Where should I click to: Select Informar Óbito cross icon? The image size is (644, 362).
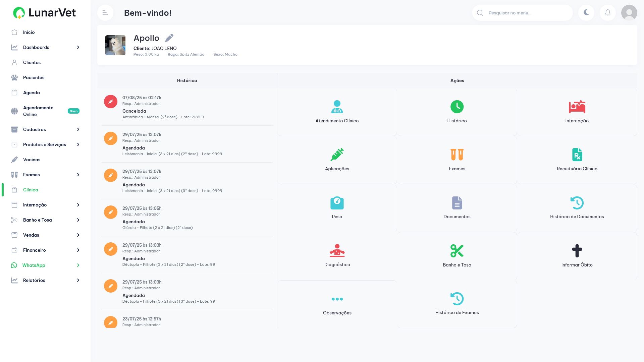pyautogui.click(x=577, y=251)
